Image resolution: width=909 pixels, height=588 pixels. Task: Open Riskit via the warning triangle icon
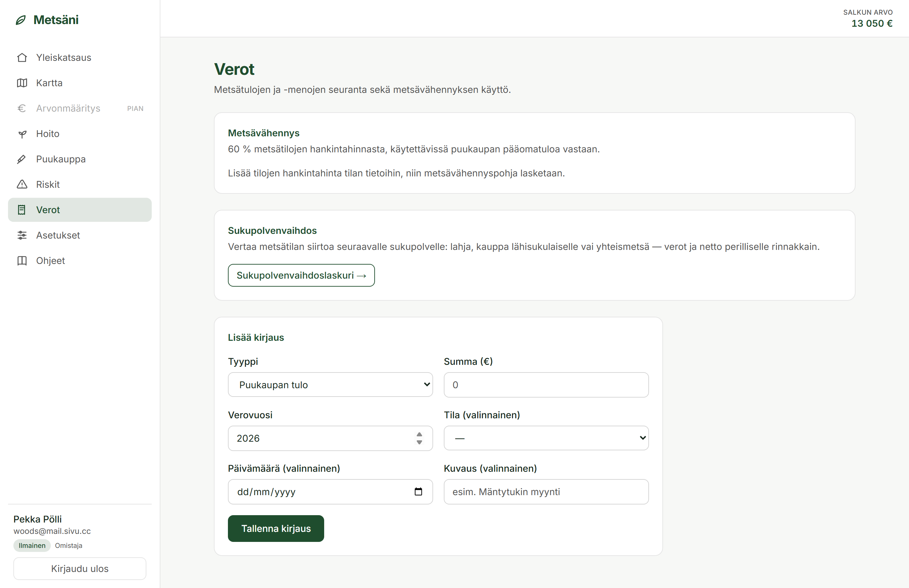(22, 184)
